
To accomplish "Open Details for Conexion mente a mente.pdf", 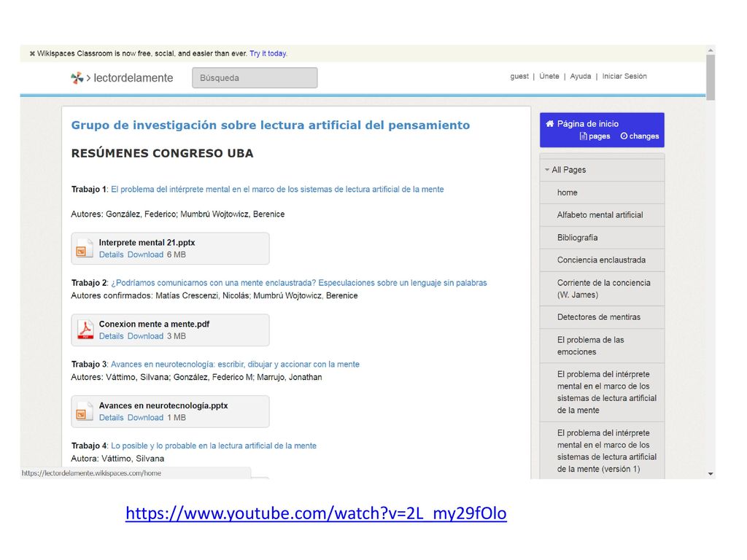I will (x=111, y=336).
